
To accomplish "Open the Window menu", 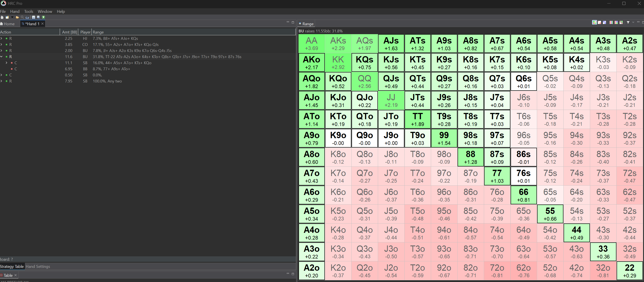I will 45,11.
